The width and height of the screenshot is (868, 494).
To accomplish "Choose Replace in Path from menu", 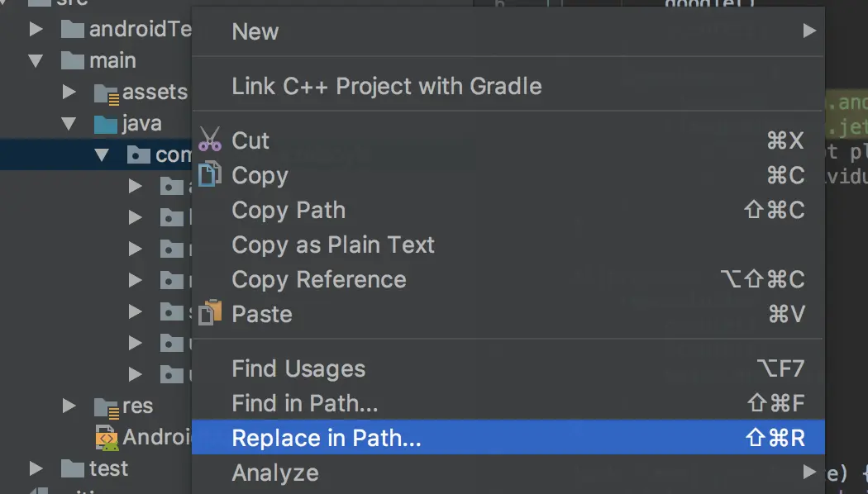I will coord(327,438).
